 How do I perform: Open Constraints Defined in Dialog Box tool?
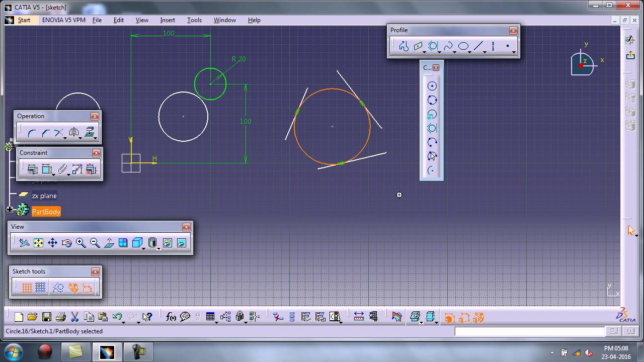[x=33, y=169]
